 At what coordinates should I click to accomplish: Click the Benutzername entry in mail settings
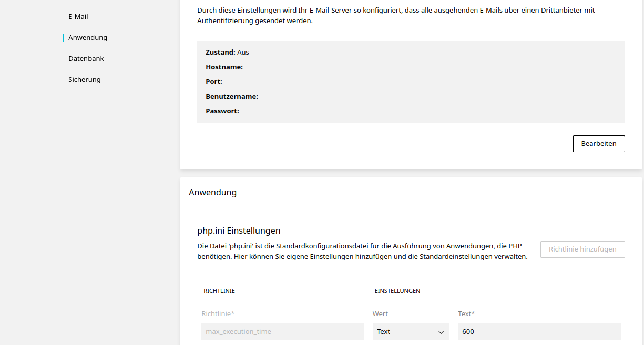(232, 96)
